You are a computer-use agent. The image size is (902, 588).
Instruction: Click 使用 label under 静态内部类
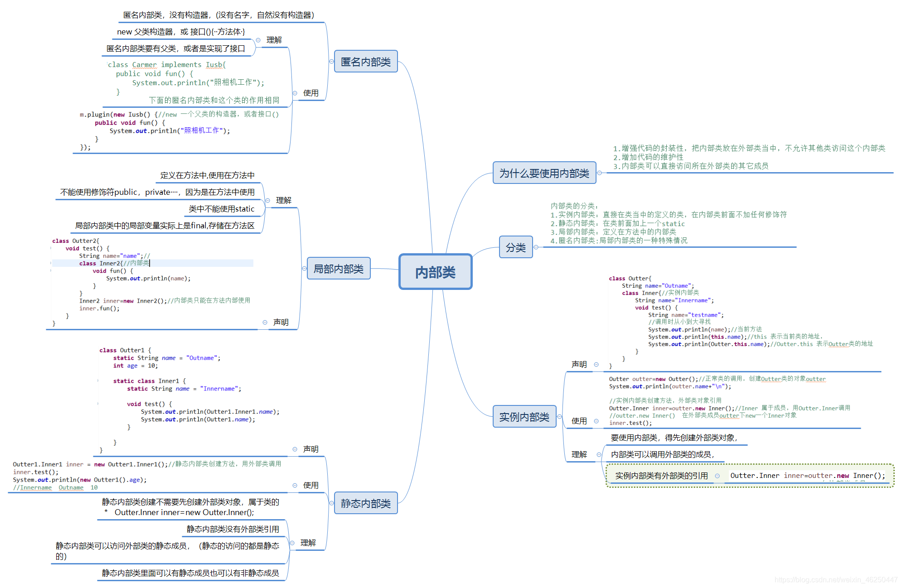[x=311, y=486]
